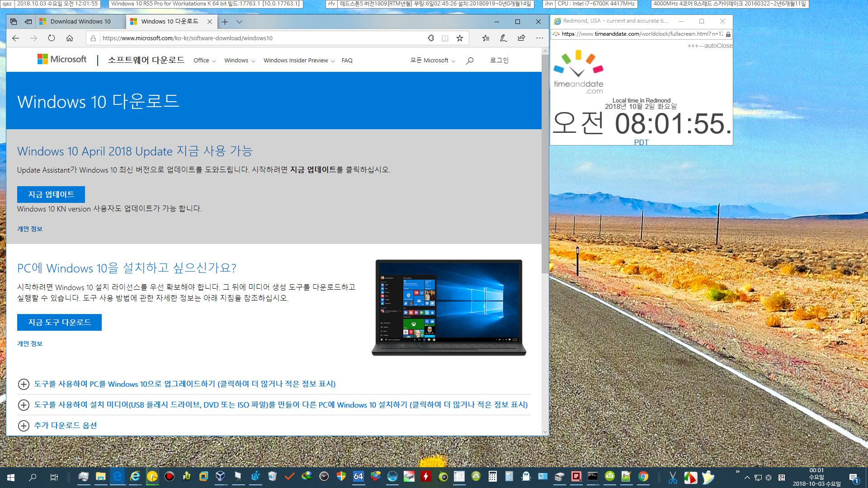The height and width of the screenshot is (488, 868).
Task: Click the Add notes pen icon
Action: 503,38
